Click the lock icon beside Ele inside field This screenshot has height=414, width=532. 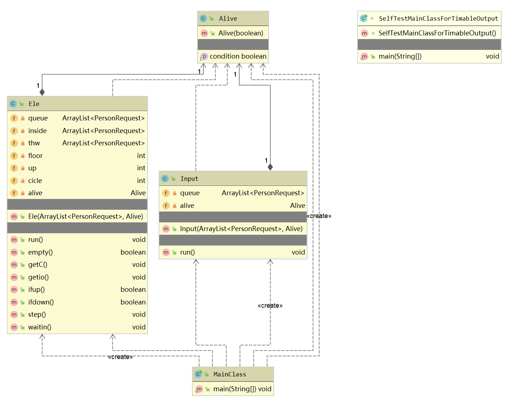23,131
